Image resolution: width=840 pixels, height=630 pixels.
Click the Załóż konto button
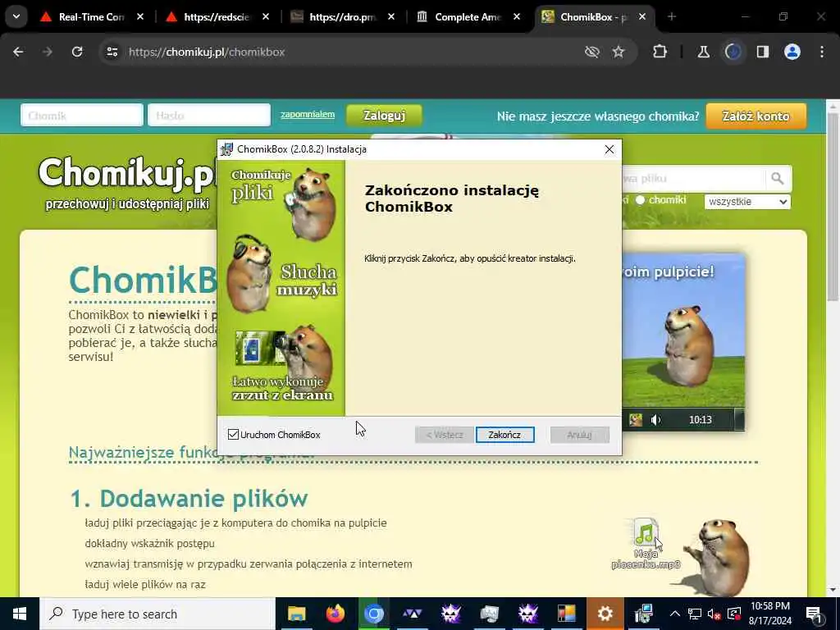point(756,116)
